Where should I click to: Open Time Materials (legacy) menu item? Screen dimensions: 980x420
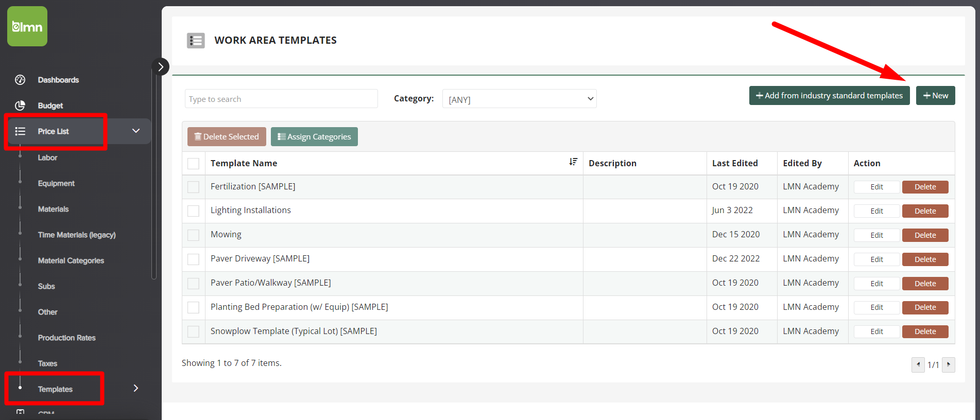77,235
